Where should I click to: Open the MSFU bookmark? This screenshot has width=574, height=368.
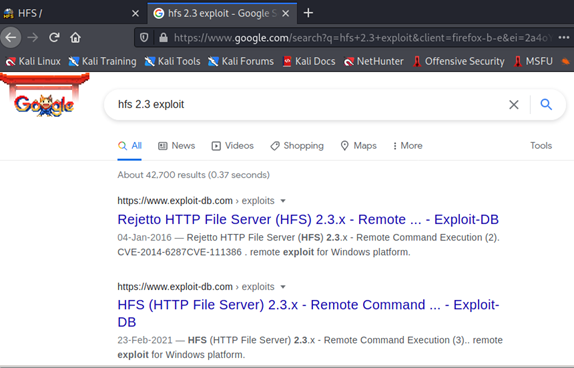(x=533, y=61)
